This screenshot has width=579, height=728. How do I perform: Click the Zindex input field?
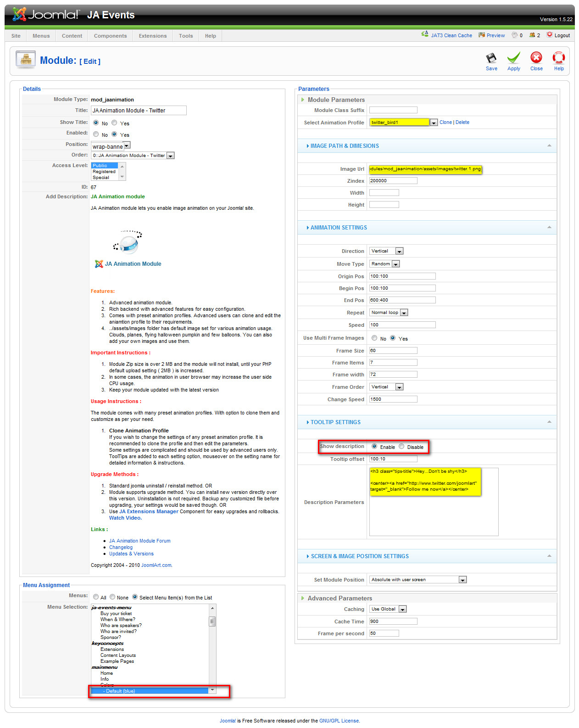(393, 181)
